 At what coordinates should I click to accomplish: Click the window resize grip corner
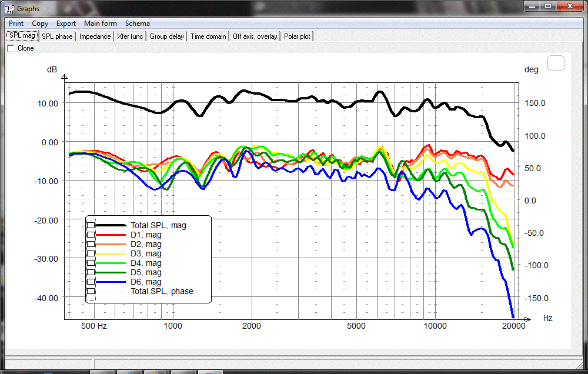(x=580, y=365)
